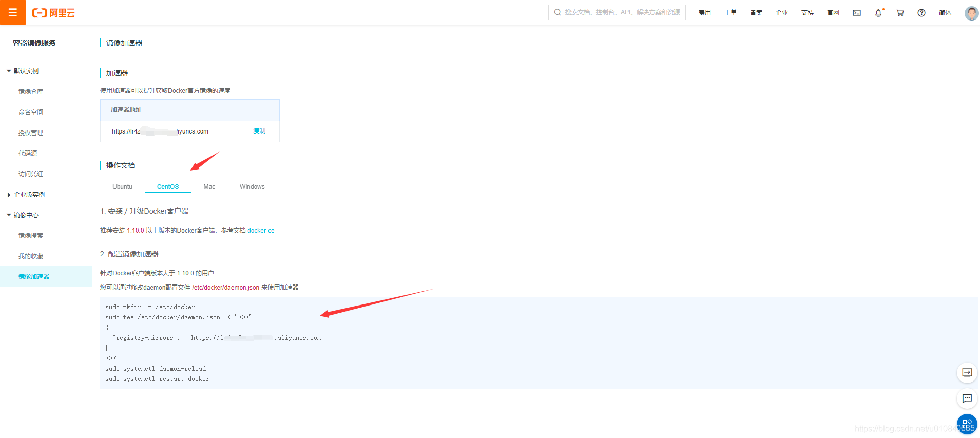Click the 加速器地址 header cell

pos(190,110)
